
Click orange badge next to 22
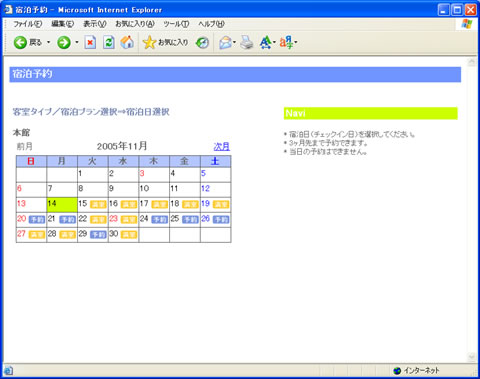point(98,219)
